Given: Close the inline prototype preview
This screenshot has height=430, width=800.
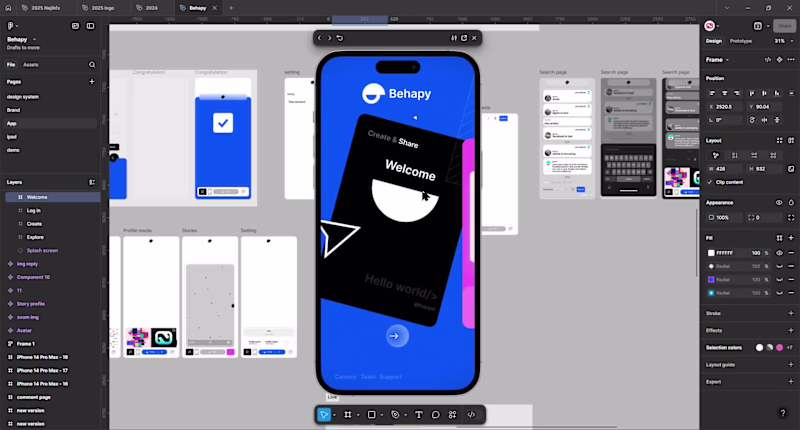Looking at the screenshot, I should [474, 38].
